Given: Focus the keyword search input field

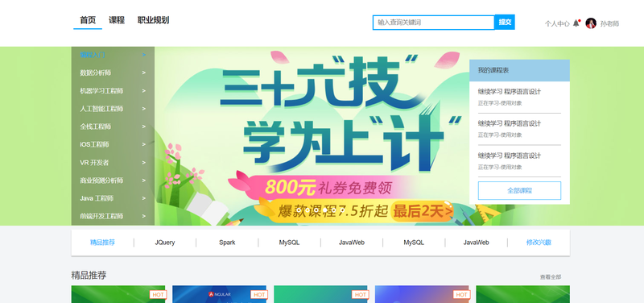Looking at the screenshot, I should coord(433,23).
